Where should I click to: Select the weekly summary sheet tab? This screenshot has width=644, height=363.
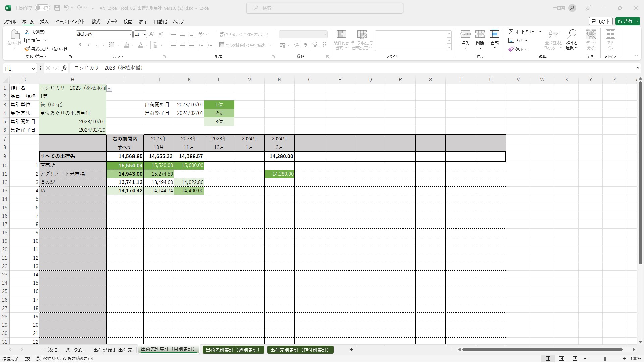coord(233,350)
